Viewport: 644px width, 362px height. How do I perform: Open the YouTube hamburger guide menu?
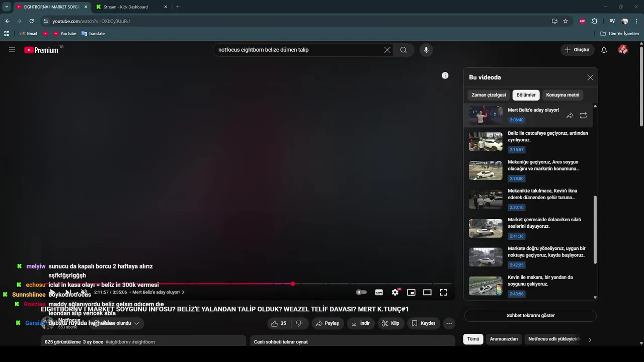pos(12,50)
